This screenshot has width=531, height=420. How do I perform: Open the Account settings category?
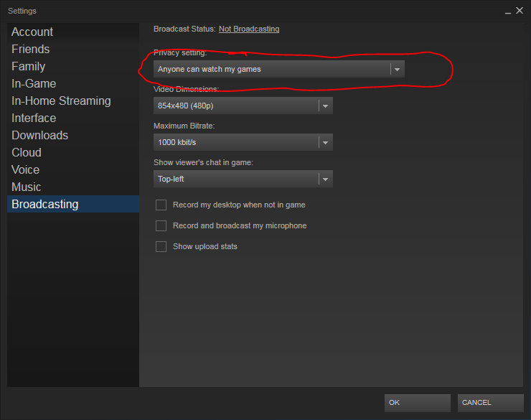click(72, 32)
